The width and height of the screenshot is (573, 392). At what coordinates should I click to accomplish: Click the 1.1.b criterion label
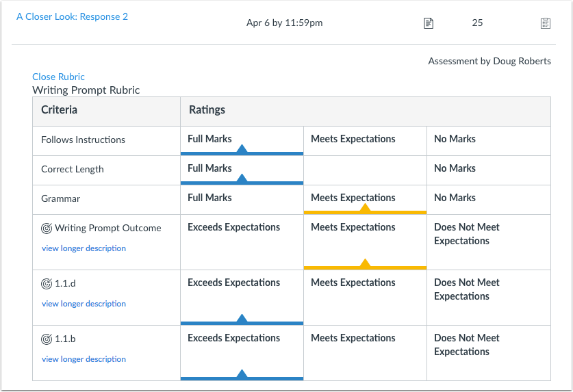point(65,339)
